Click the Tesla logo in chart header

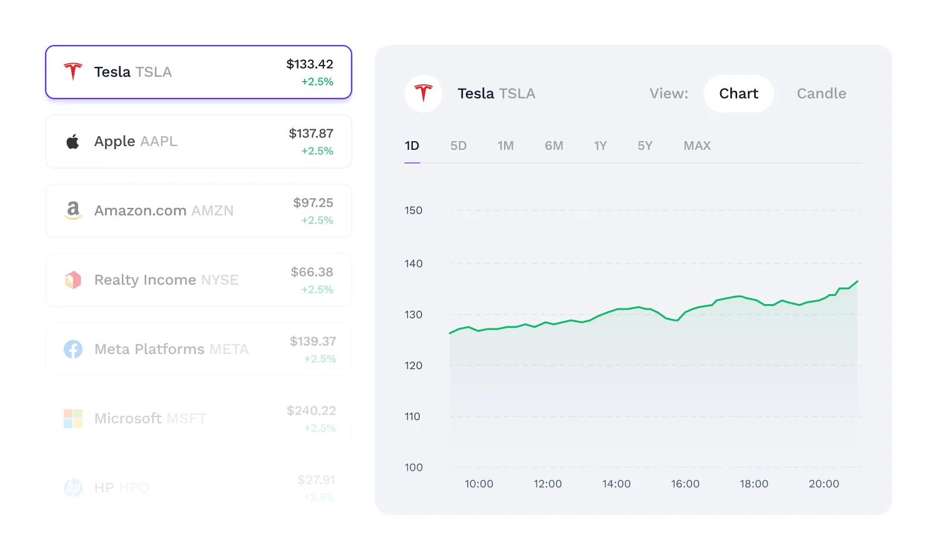424,94
